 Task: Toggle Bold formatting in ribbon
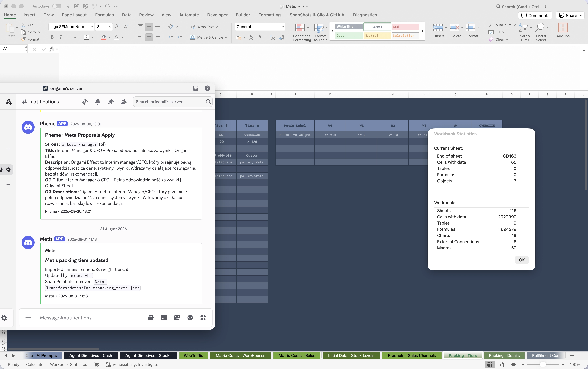click(x=52, y=37)
